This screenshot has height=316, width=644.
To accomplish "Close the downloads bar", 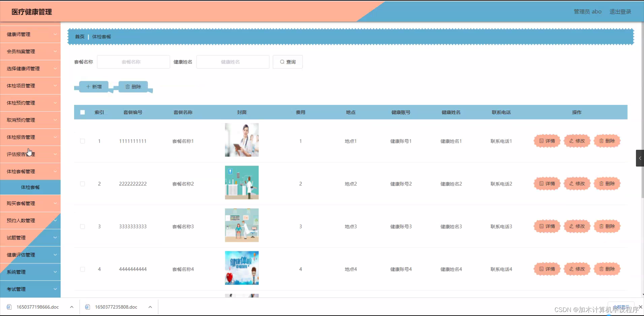I will click(640, 307).
